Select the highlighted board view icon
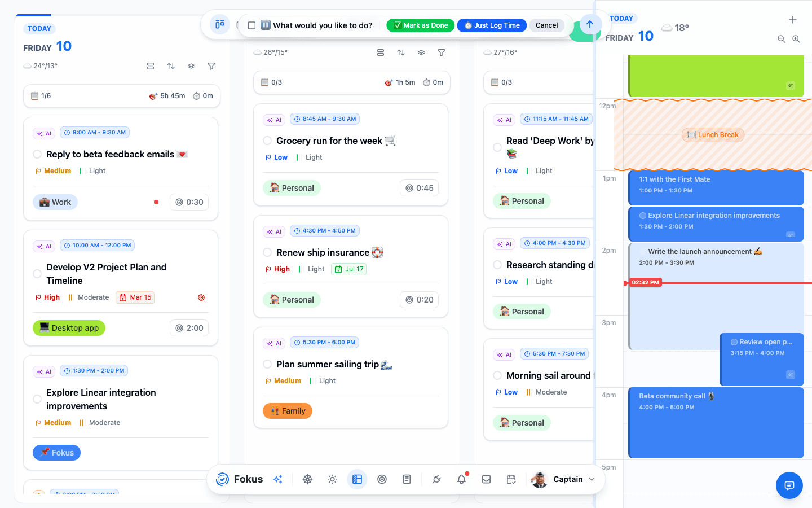The image size is (812, 508). 357,479
